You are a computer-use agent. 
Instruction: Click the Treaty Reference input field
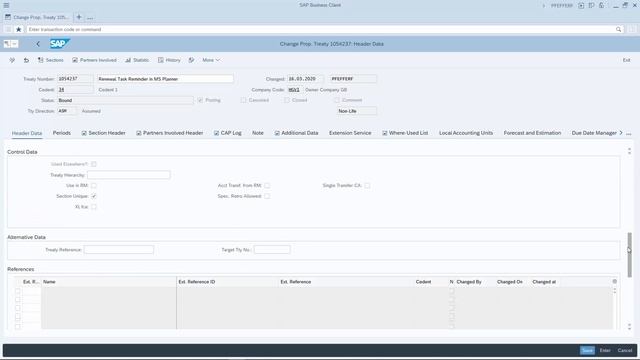[119, 249]
